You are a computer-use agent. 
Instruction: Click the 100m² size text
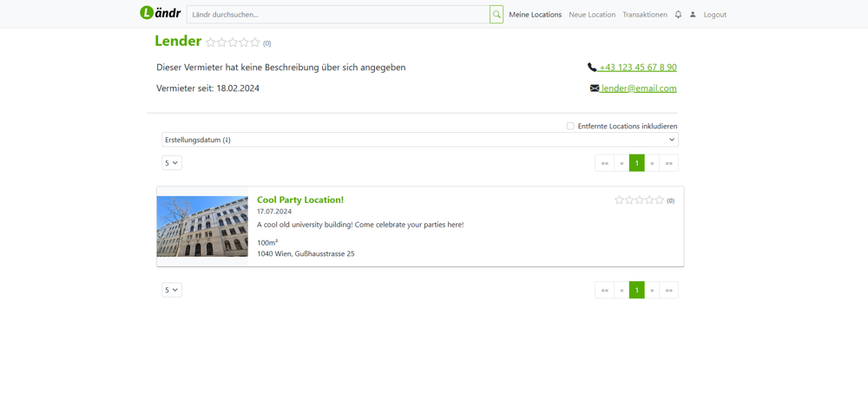267,242
